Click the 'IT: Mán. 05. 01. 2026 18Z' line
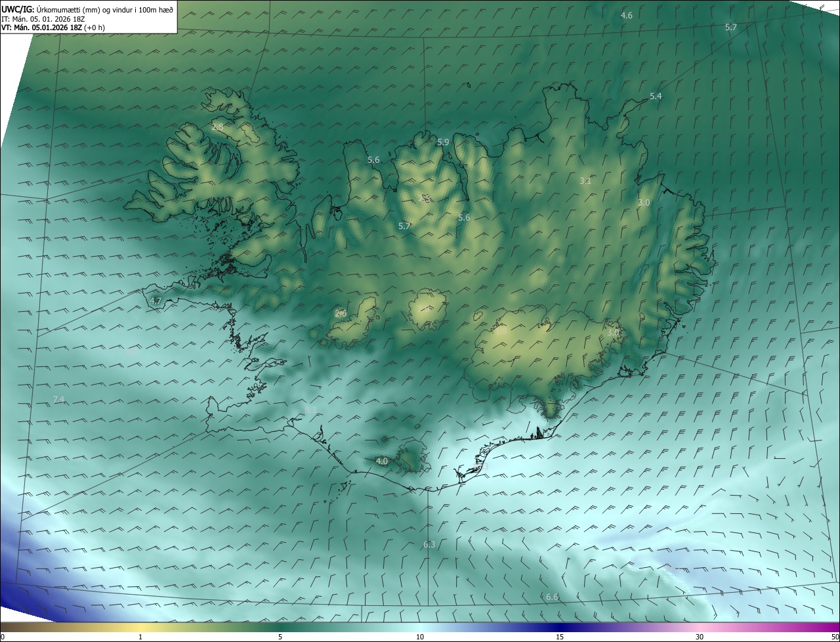The width and height of the screenshot is (840, 642). click(43, 19)
